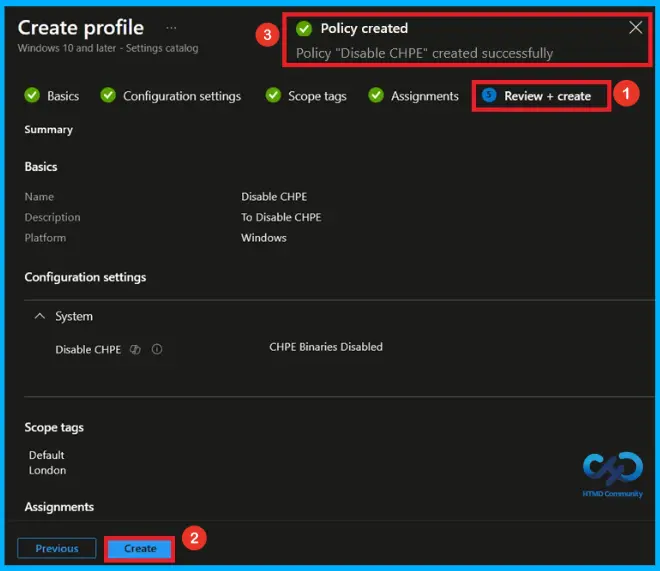This screenshot has height=571, width=660.
Task: Go to Configuration settings step
Action: (x=170, y=96)
